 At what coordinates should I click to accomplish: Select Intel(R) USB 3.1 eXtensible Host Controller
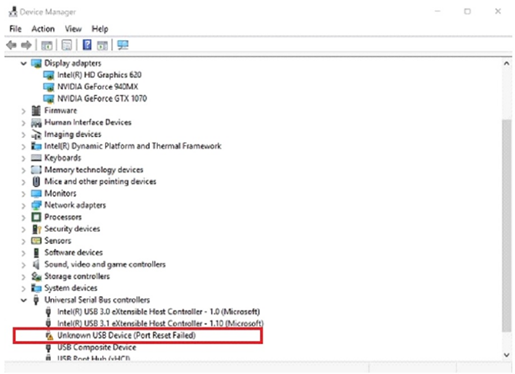pos(160,323)
